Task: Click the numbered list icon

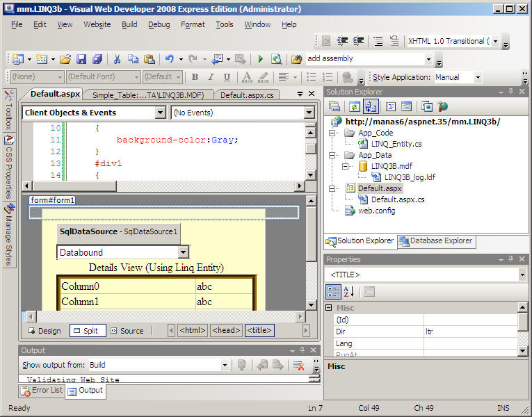Action: click(x=328, y=77)
